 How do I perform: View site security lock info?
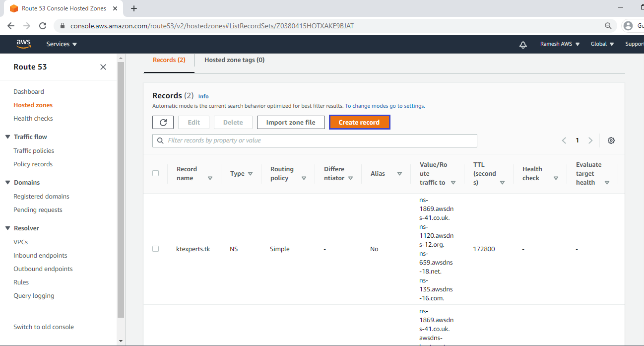[63, 26]
